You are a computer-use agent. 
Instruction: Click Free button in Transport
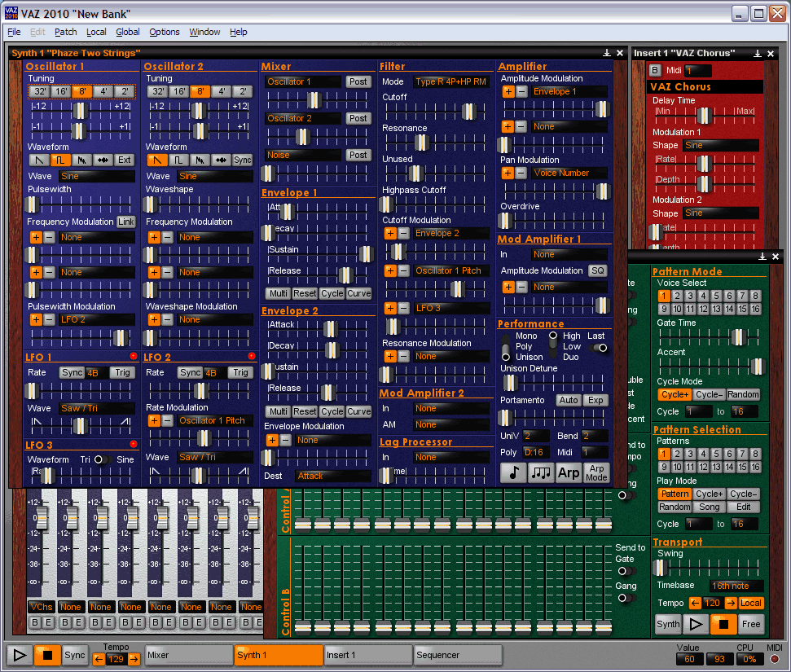point(750,624)
